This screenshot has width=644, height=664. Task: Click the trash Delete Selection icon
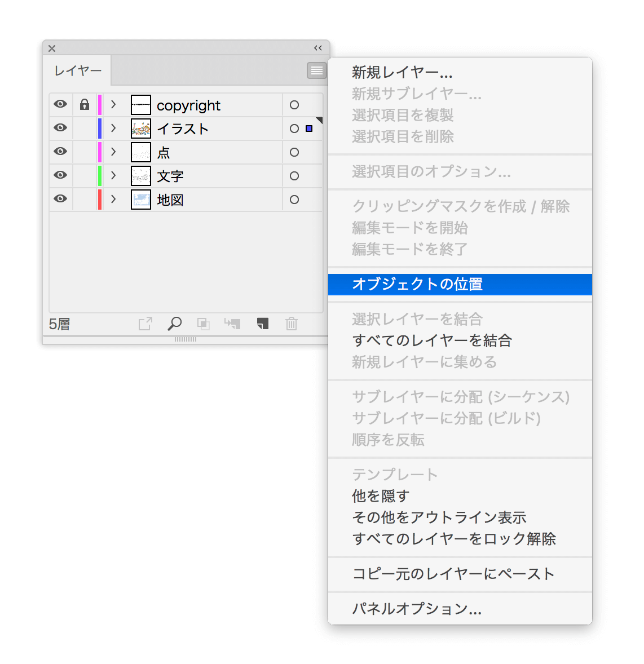[292, 324]
